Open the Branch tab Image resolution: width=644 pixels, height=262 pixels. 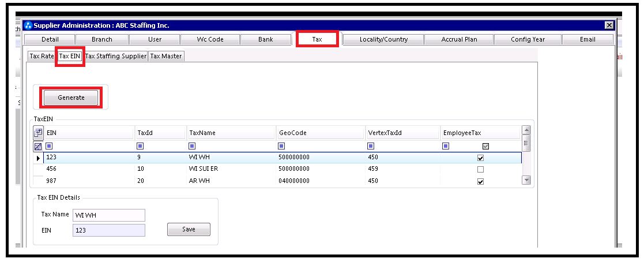point(102,39)
